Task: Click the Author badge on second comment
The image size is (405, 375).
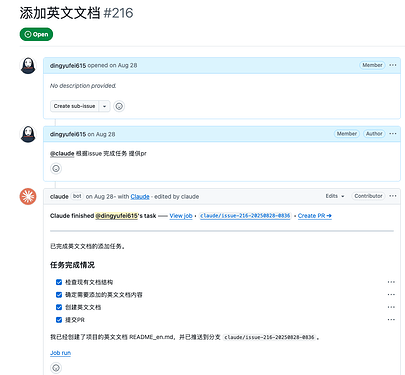Action: click(x=374, y=134)
